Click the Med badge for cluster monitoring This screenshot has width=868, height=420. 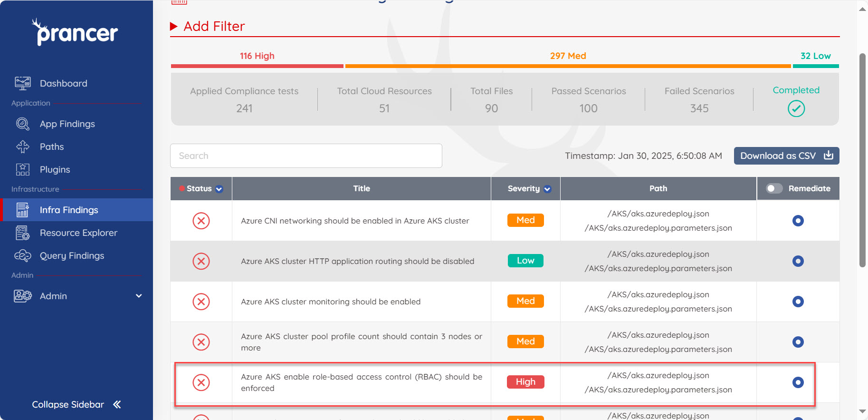tap(525, 301)
